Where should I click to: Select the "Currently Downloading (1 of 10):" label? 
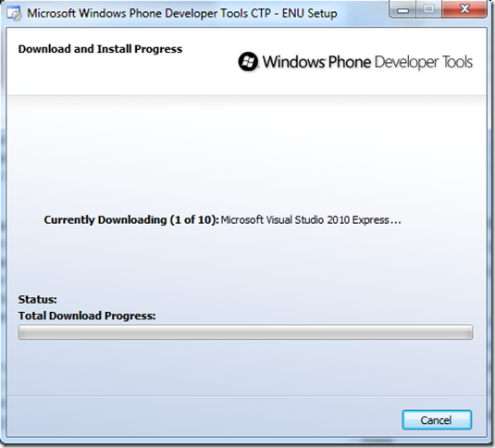[131, 219]
